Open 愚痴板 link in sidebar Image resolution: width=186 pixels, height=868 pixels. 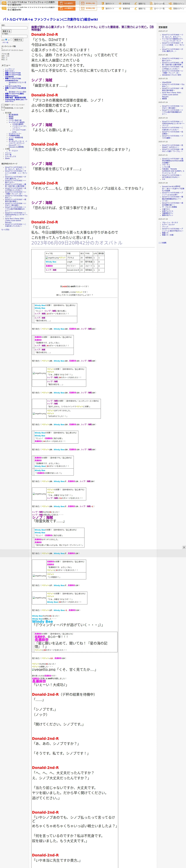11,139
